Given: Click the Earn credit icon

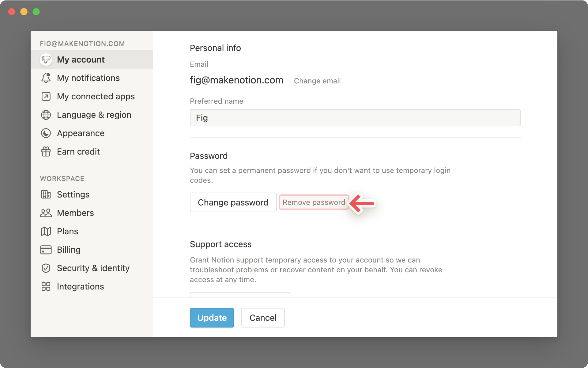Looking at the screenshot, I should pos(45,151).
